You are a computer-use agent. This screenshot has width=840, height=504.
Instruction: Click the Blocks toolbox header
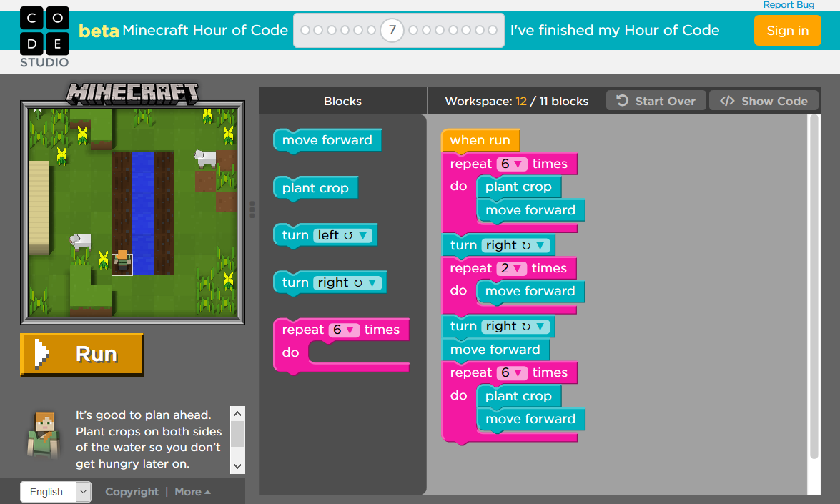pos(343,101)
